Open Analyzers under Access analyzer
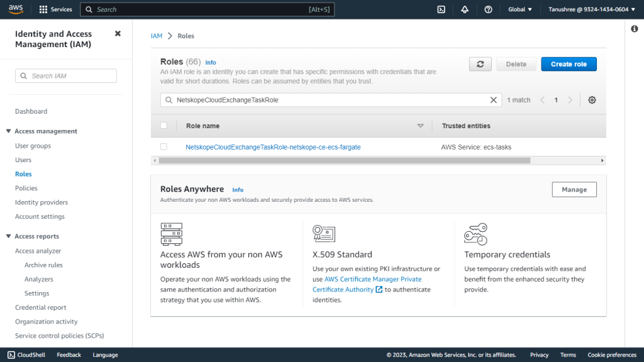 click(x=38, y=279)
